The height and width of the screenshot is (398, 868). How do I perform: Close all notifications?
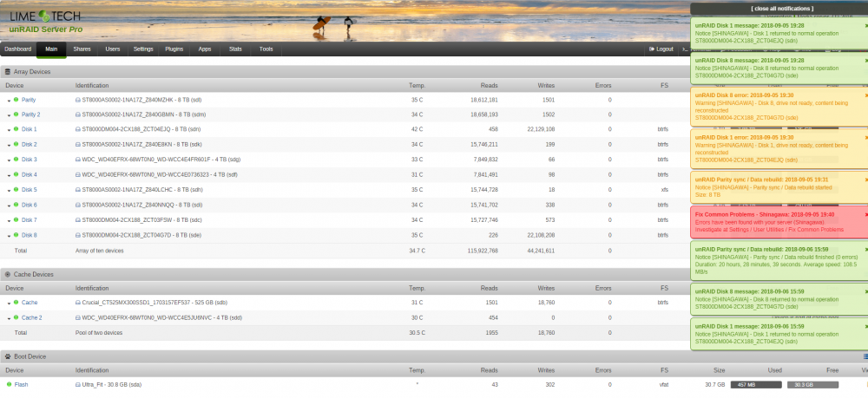tap(782, 9)
